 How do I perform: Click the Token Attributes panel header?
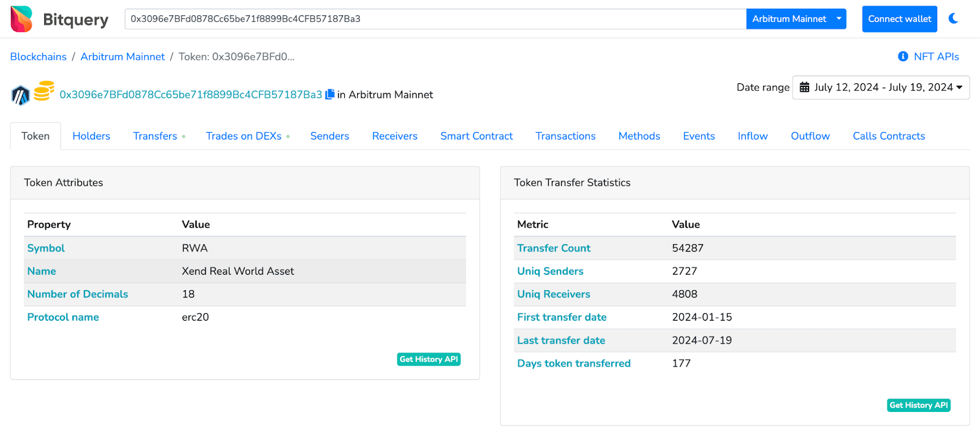click(x=245, y=182)
